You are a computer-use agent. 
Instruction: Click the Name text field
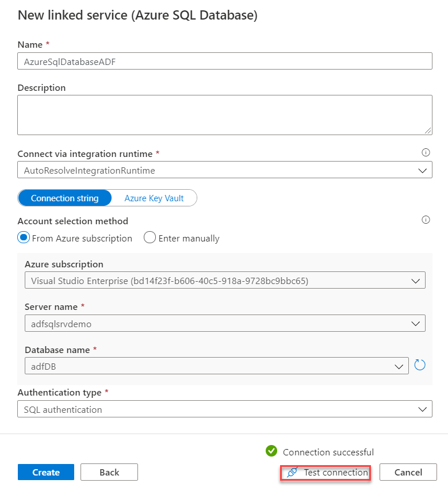[225, 61]
